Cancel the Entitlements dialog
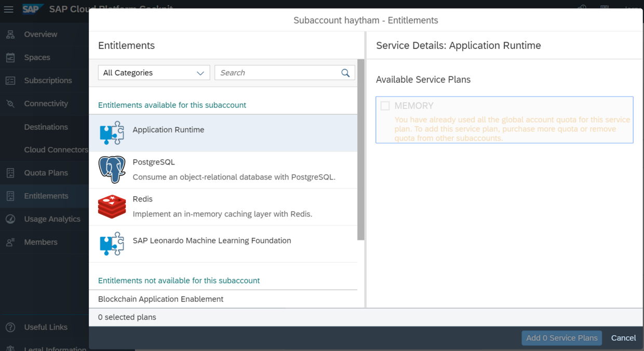 tap(623, 338)
